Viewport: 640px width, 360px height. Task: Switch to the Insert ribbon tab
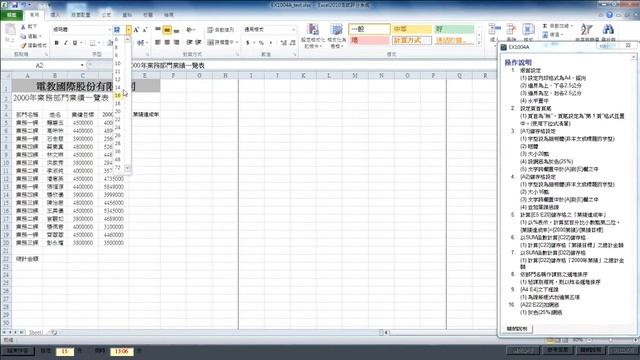55,15
